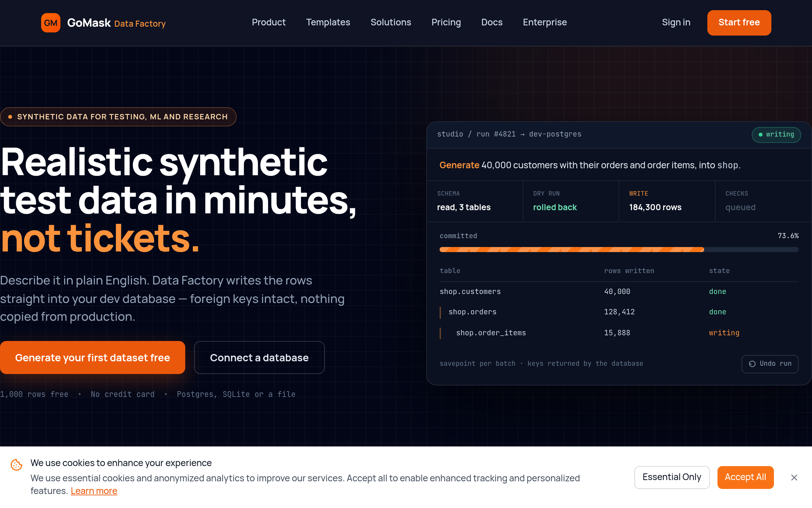Select the shop.order_items table row
The image size is (812, 508).
pos(619,333)
